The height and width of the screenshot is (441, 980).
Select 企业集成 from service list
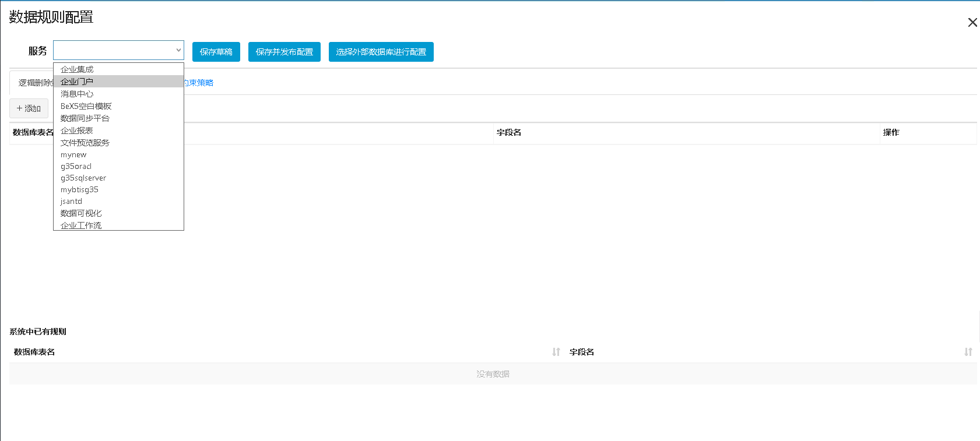point(77,69)
